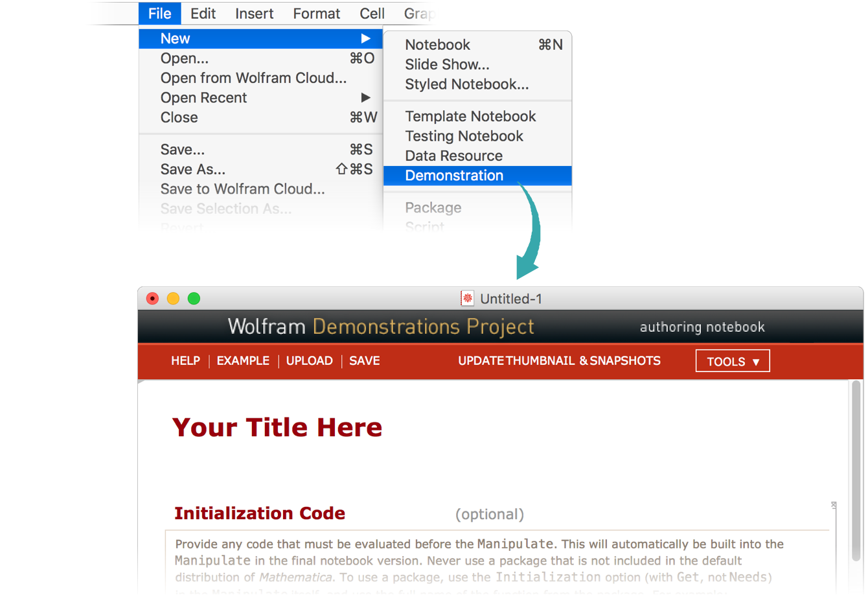Open the Insert menu
Image resolution: width=868 pixels, height=595 pixels.
pyautogui.click(x=254, y=14)
